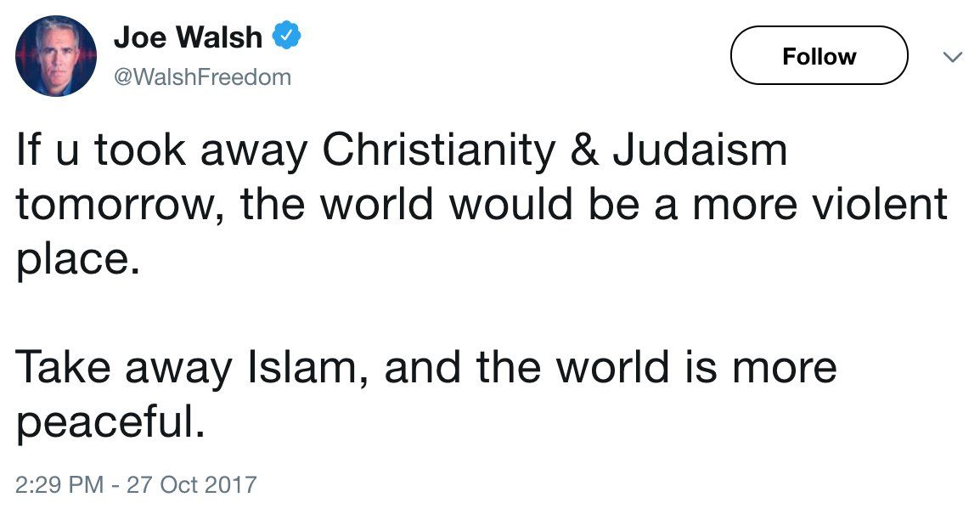Open the "Joe Walsh" display name
The width and height of the screenshot is (980, 520).
point(188,37)
